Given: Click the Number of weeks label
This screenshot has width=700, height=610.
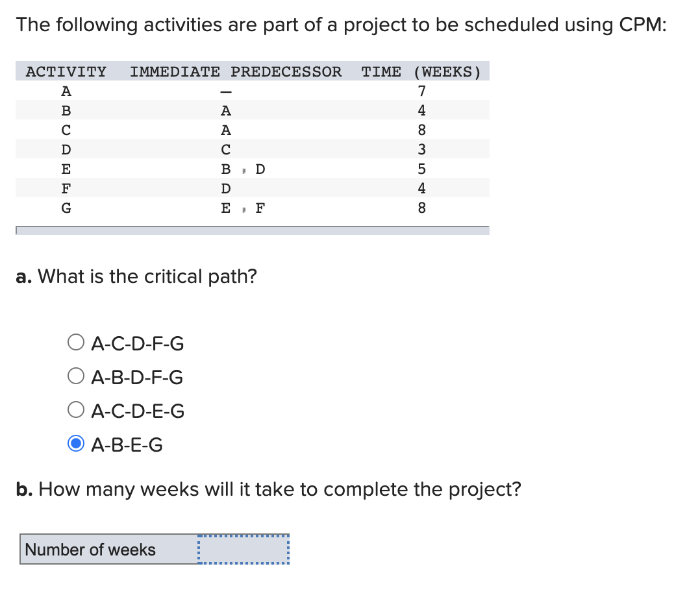Looking at the screenshot, I should (x=89, y=550).
